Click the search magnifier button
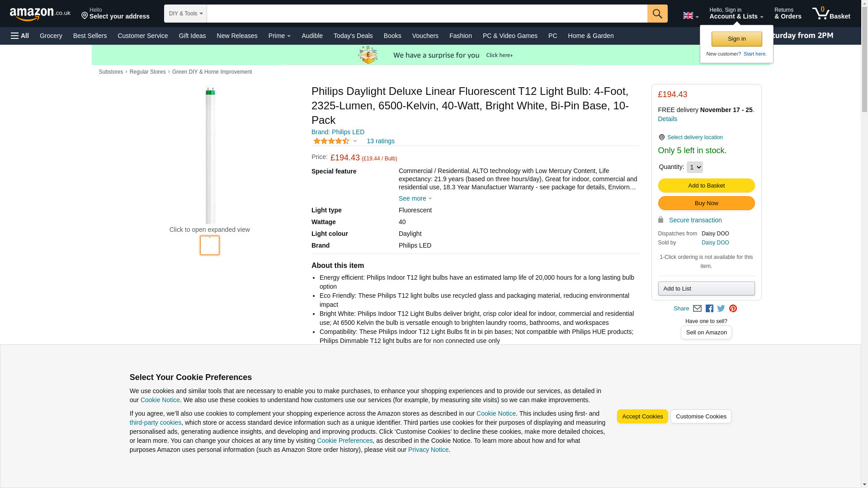868x488 pixels. click(x=657, y=14)
